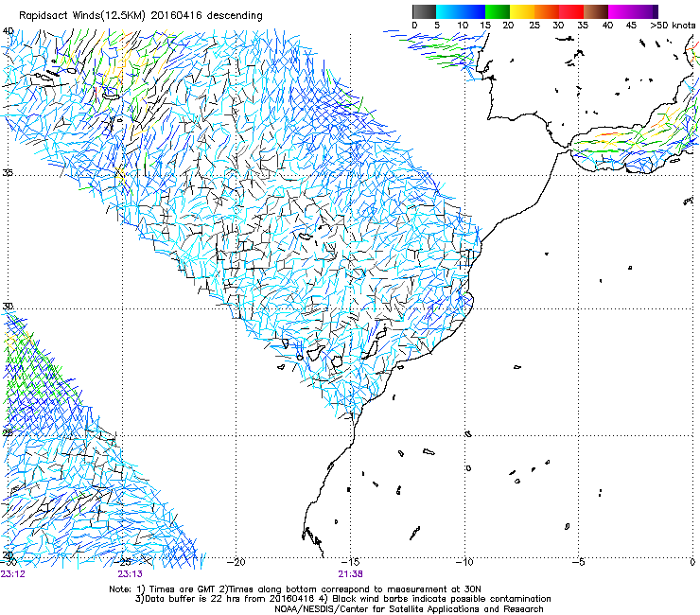The height and width of the screenshot is (615, 700).
Task: Click the note line starting 'Note: 1) Times are GMT'
Action: click(x=295, y=589)
